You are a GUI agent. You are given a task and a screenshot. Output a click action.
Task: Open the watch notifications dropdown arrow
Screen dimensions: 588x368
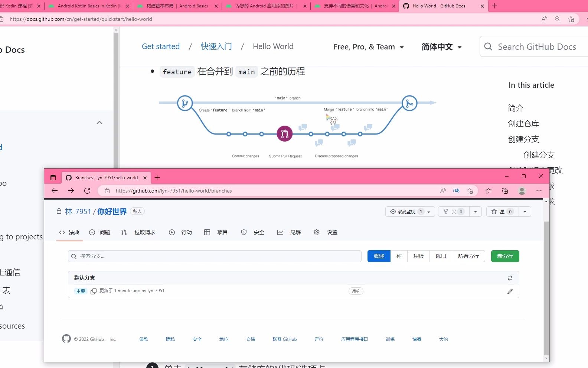[x=429, y=212]
